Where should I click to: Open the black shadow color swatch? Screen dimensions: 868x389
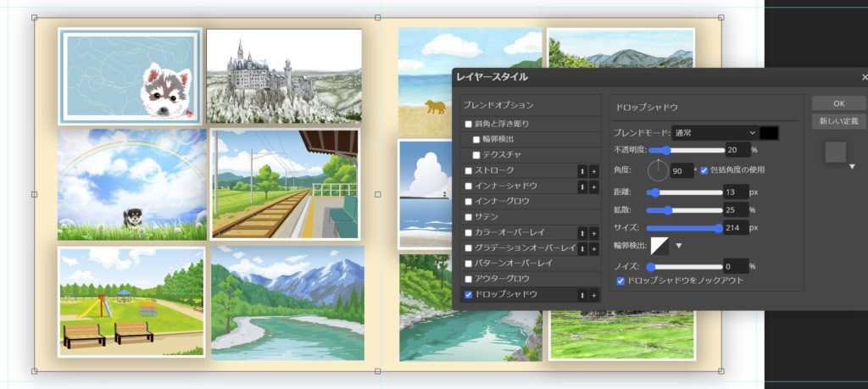769,133
